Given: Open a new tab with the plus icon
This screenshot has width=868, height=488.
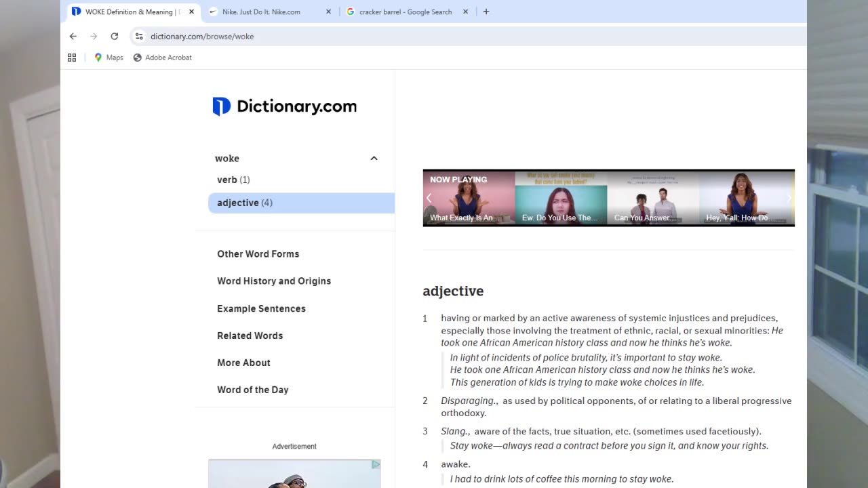Looking at the screenshot, I should [486, 12].
